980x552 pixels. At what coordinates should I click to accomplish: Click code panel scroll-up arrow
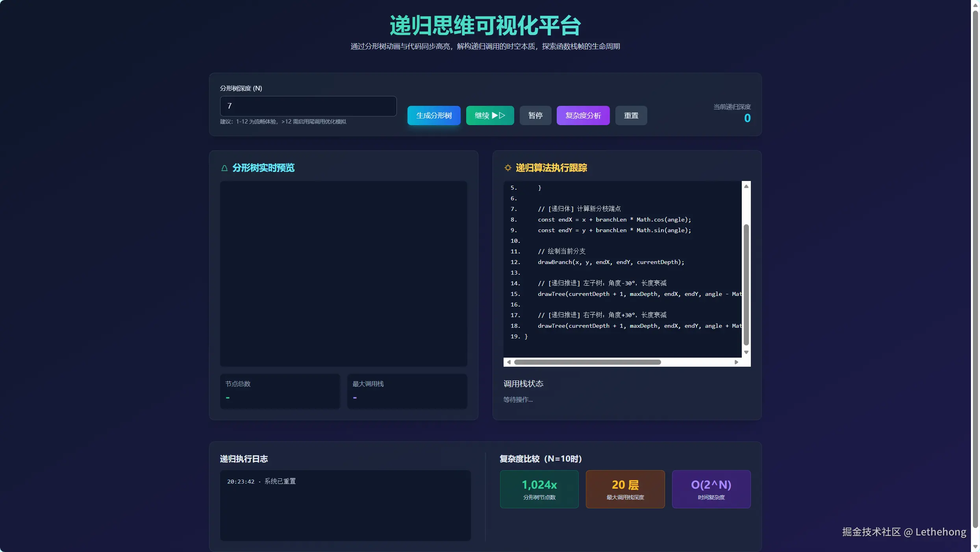tap(746, 186)
